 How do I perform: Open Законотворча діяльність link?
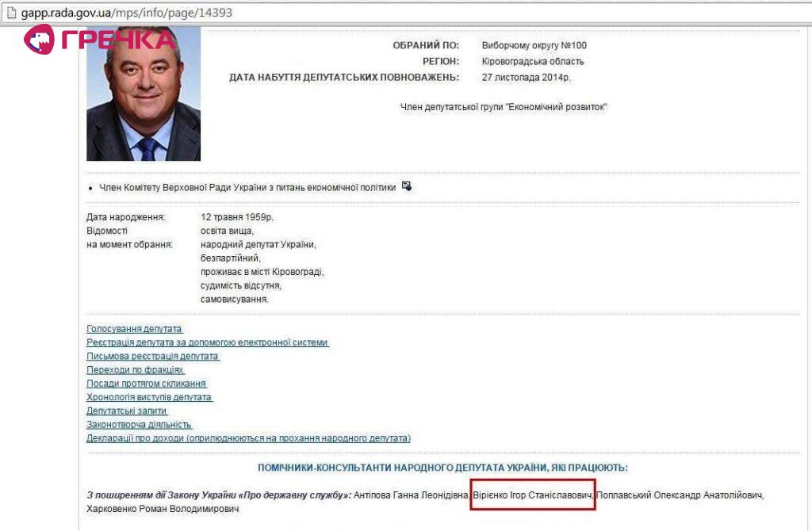[x=139, y=424]
